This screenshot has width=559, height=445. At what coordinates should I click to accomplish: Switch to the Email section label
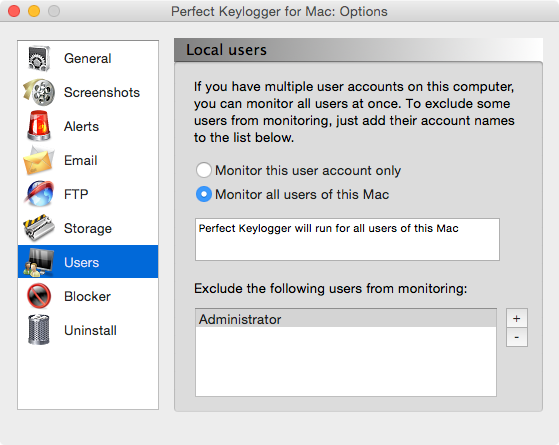tap(81, 160)
